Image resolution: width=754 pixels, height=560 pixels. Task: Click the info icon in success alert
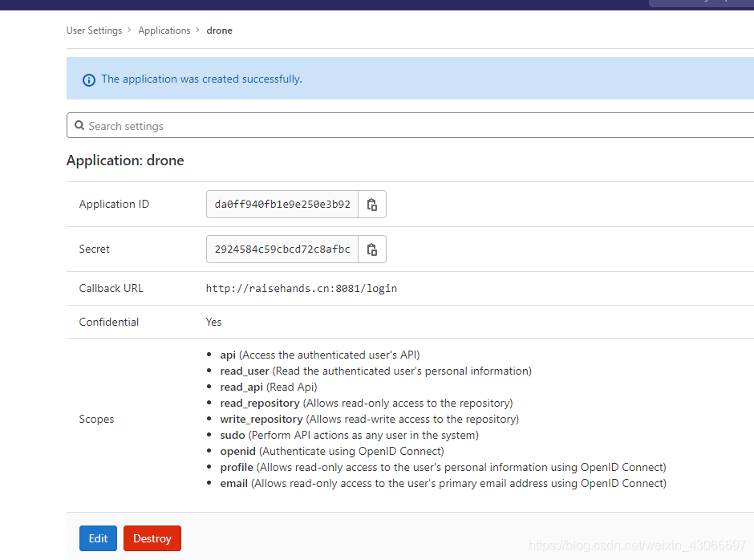coord(89,79)
